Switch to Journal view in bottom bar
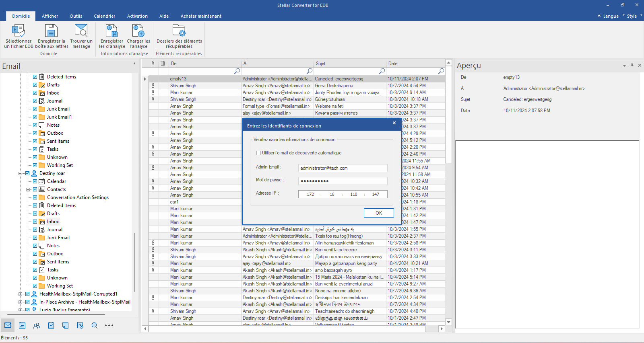 tap(80, 325)
